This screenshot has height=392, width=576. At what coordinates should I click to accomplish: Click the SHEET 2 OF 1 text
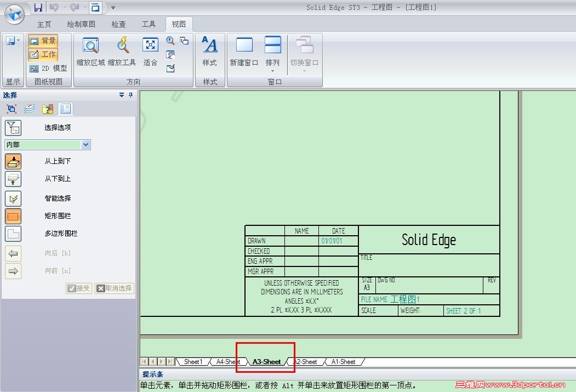click(463, 311)
